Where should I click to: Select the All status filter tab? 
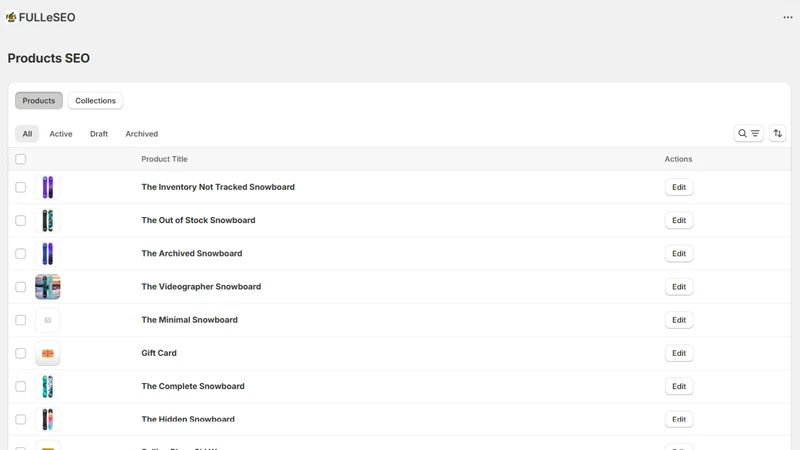pos(27,134)
